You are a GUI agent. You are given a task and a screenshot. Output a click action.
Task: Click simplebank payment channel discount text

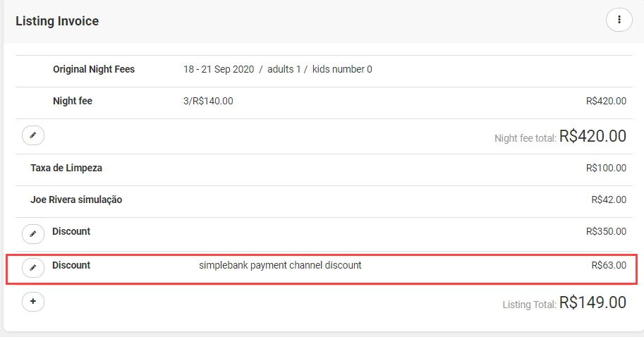coord(280,265)
